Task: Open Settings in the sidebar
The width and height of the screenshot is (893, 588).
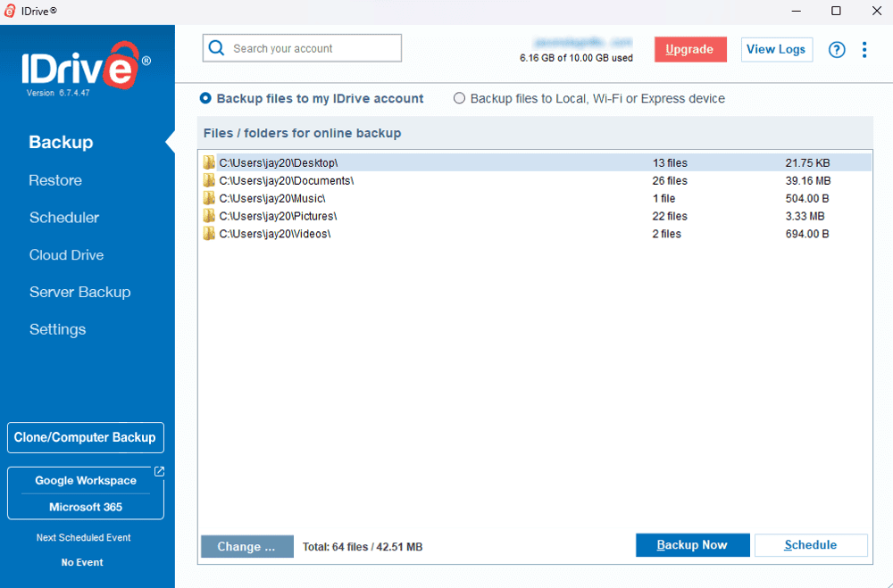Action: (57, 329)
